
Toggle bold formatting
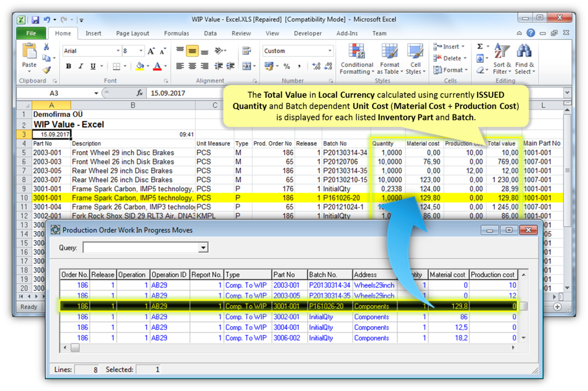click(x=69, y=66)
